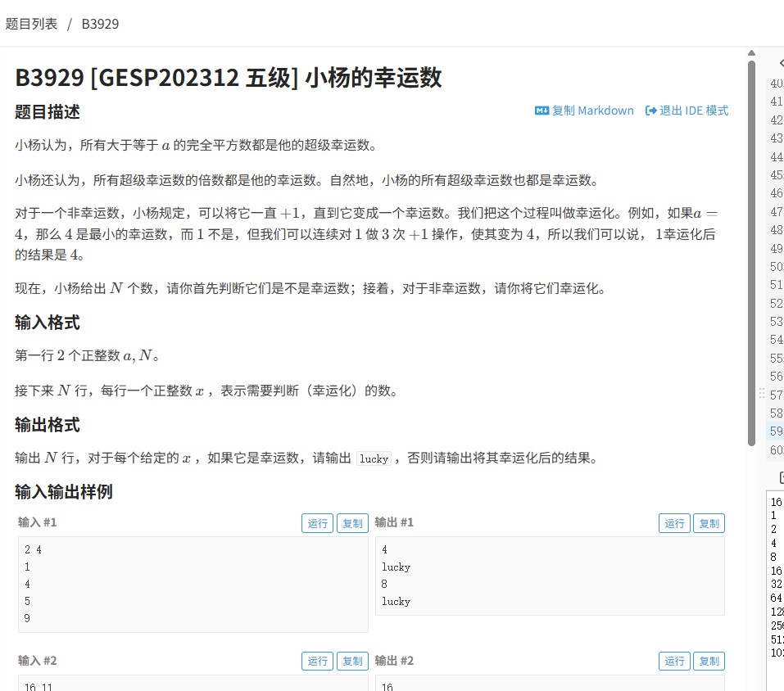Click the 运行 icon for 输入 #1
Screen dimensions: 784x691
tap(317, 522)
